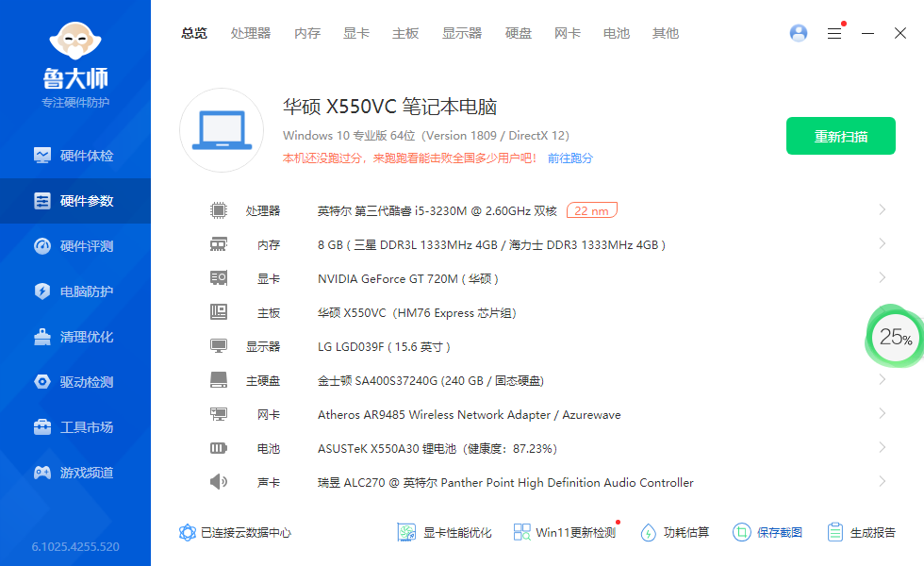Viewport: 924px width, 566px height.
Task: Expand the 处理器 row chevron
Action: 883,209
